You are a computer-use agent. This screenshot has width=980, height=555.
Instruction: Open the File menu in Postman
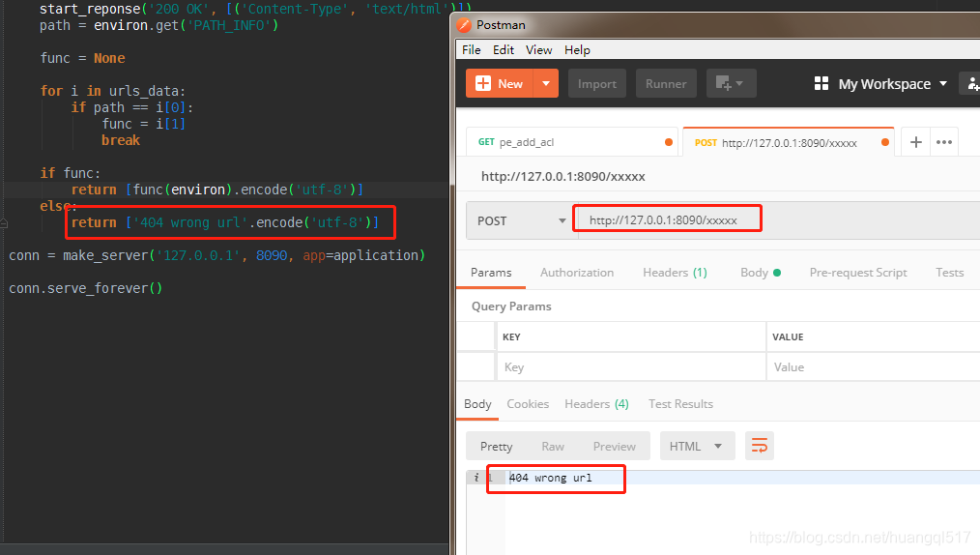[x=472, y=50]
